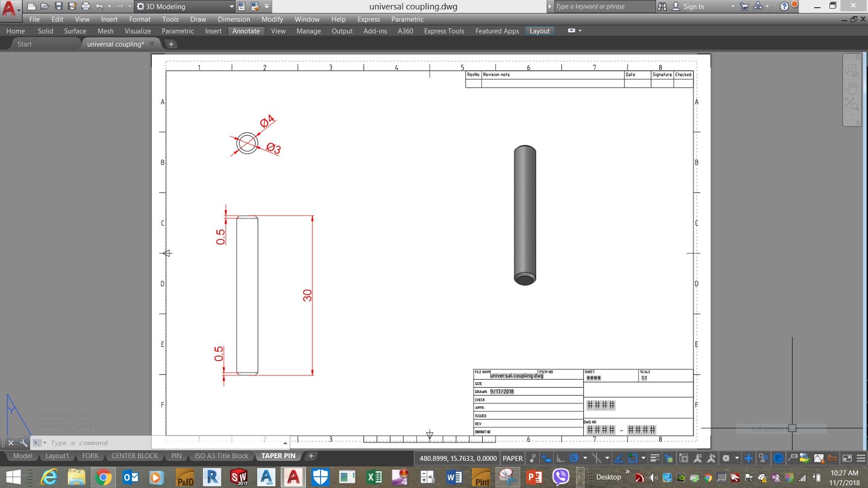Open a drawing with the Open icon
This screenshot has width=868, height=488.
[45, 6]
